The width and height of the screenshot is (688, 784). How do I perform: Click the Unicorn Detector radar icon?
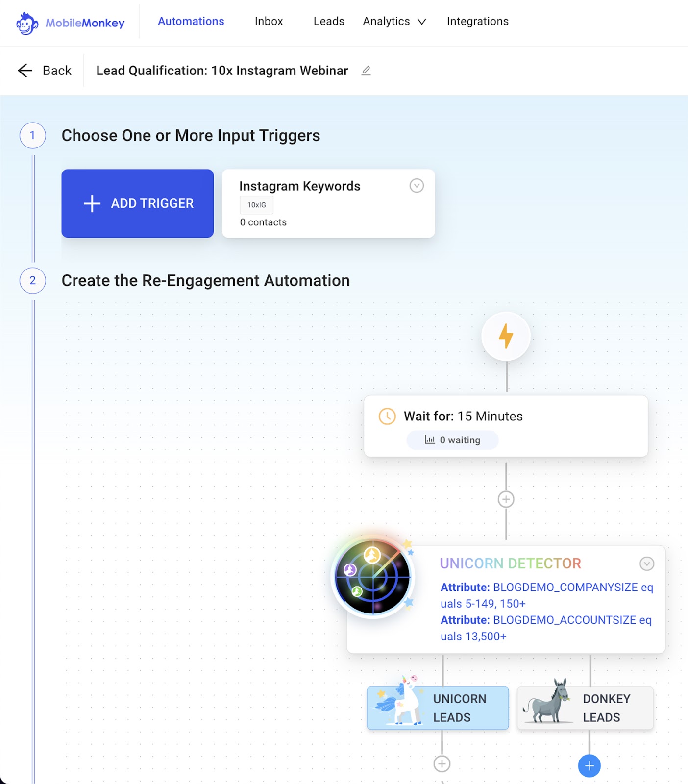(373, 577)
